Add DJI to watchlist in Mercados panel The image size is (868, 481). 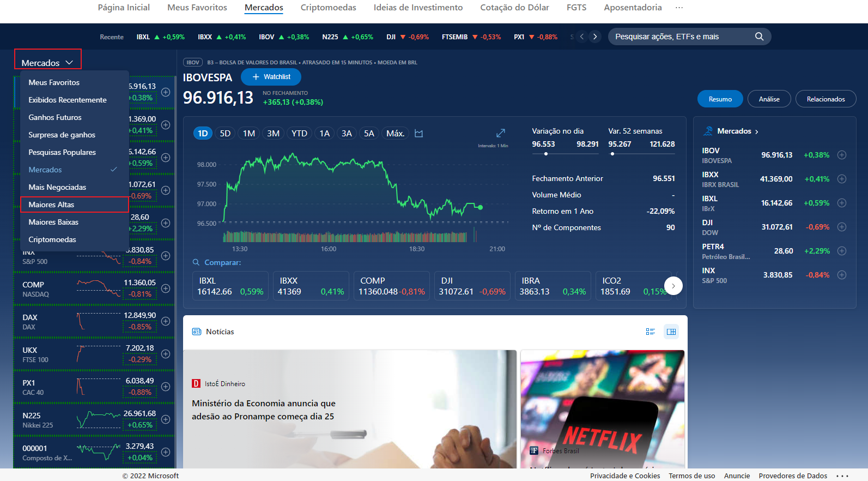click(x=842, y=227)
